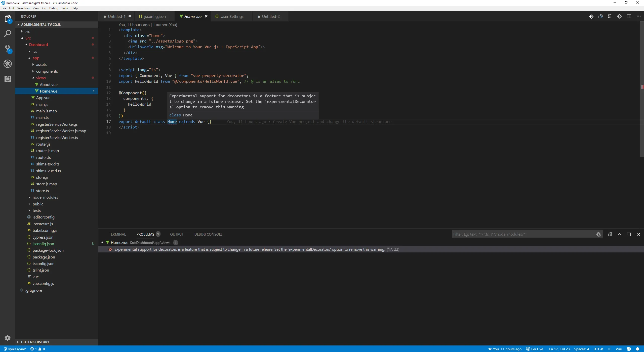The image size is (644, 352).
Task: Expand the GitLens History section
Action: (35, 342)
